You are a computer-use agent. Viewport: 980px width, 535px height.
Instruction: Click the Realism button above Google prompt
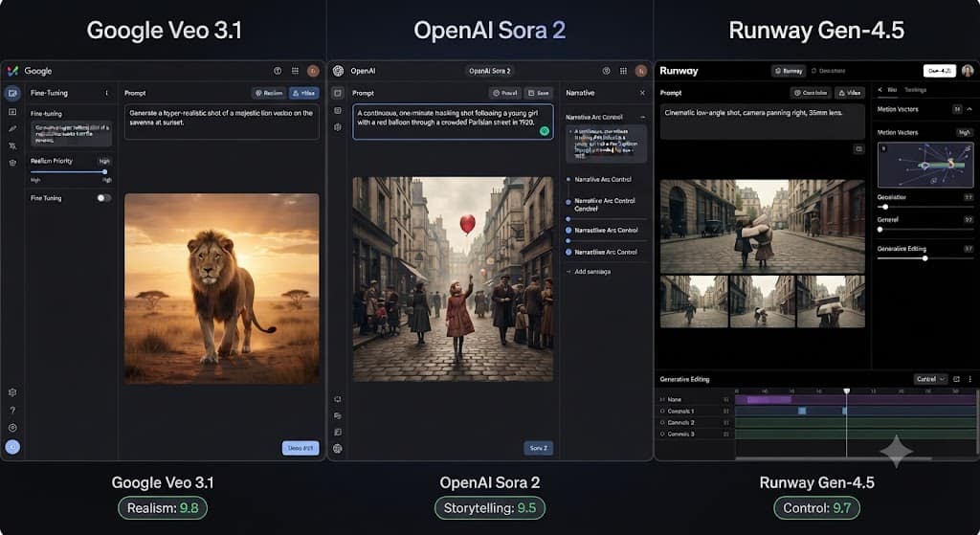point(269,93)
